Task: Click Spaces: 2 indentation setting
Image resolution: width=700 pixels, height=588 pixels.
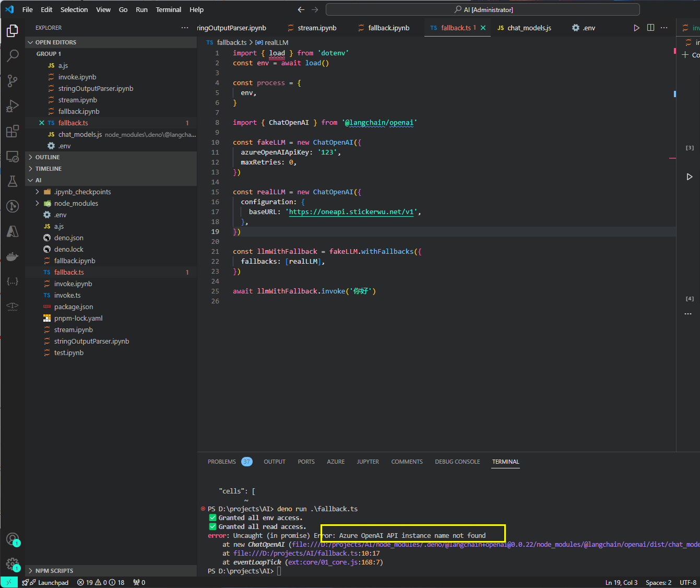Action: [658, 582]
